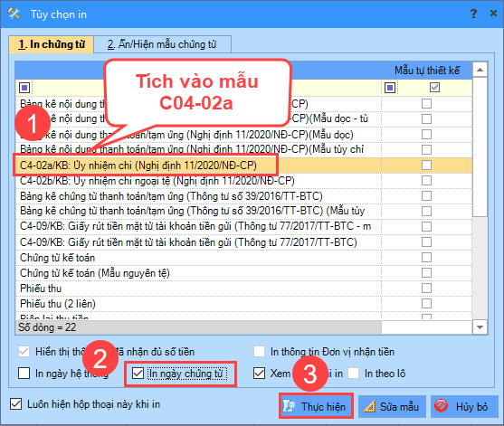
Task: Close the Tùy chọn in dialog
Action: [x=493, y=14]
